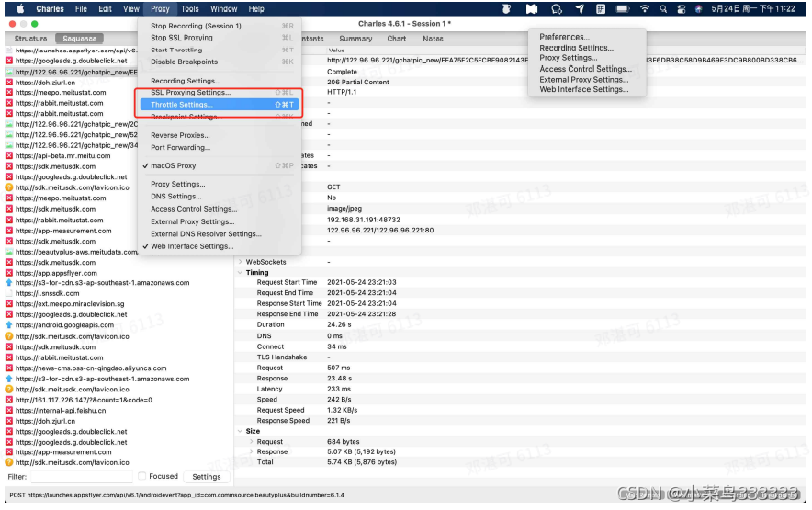
Task: Click the Charles jug icon in the menu bar
Action: point(506,9)
